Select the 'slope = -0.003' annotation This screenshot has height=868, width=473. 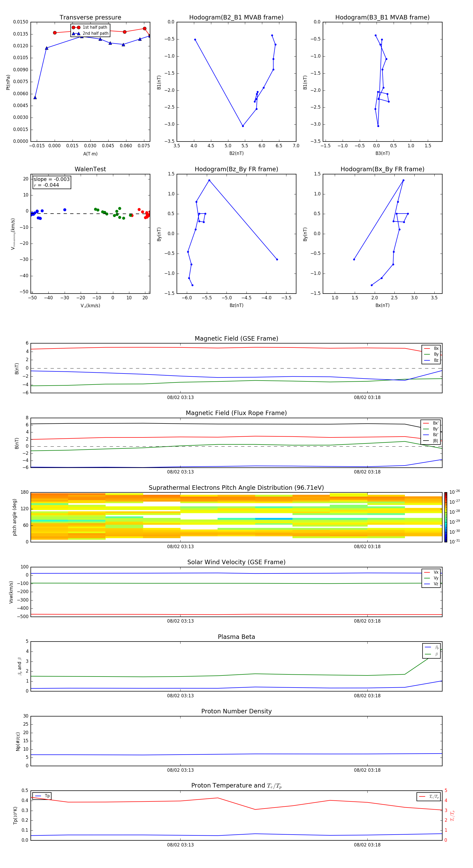52,179
